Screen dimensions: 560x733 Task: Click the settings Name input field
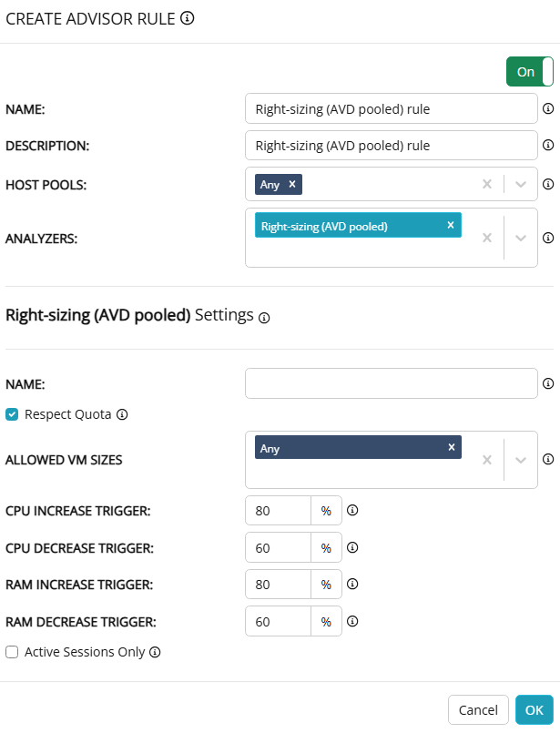point(392,383)
